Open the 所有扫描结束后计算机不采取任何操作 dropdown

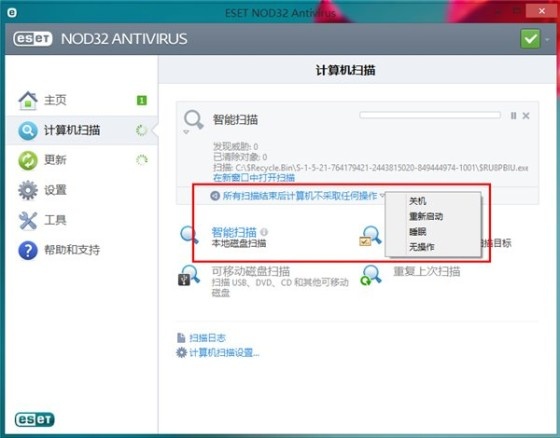point(300,196)
